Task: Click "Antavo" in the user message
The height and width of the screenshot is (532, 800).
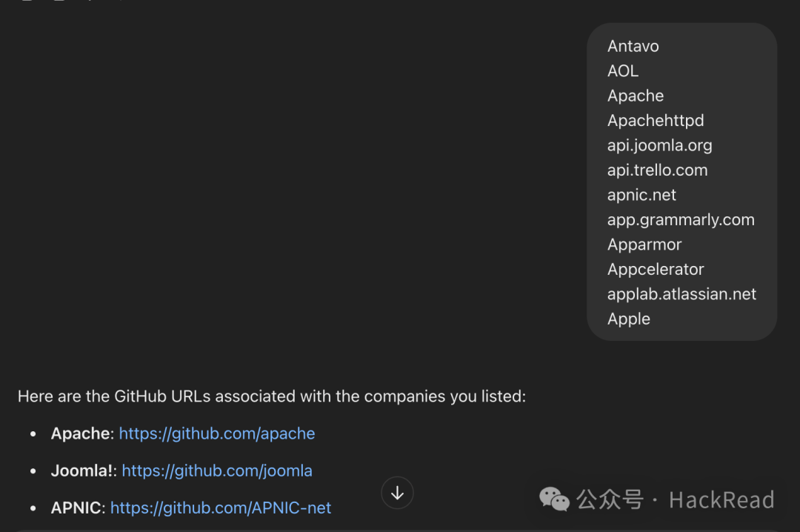Action: (633, 46)
